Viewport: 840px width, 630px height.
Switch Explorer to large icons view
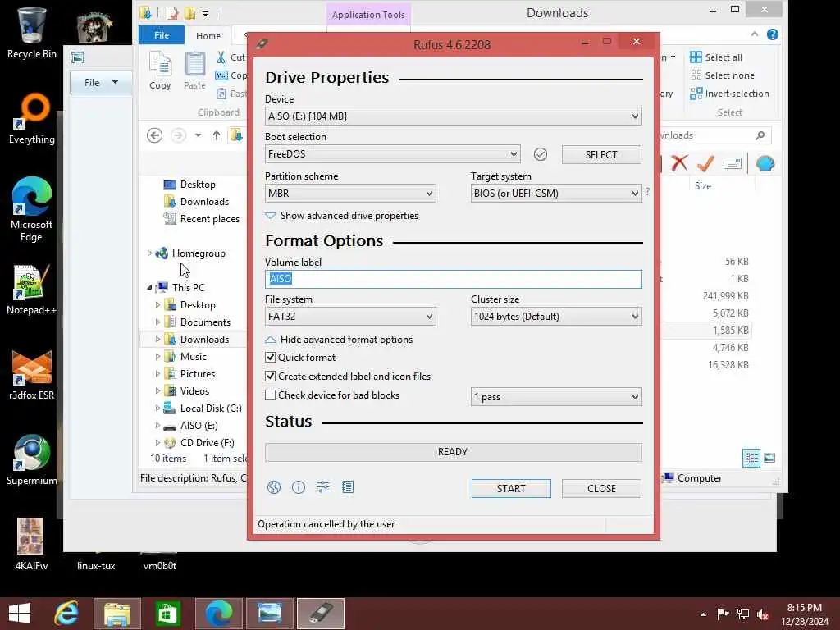[x=769, y=458]
